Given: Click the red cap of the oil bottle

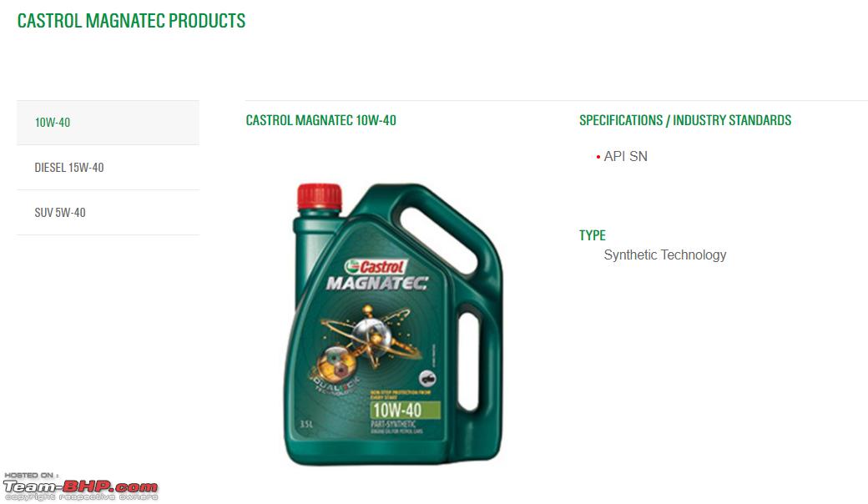Looking at the screenshot, I should point(320,197).
